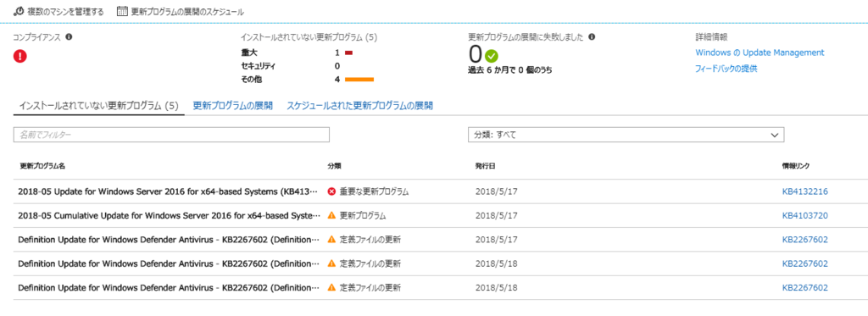Switch to 更新プログラムの展開 tab
The width and height of the screenshot is (868, 316).
(232, 106)
